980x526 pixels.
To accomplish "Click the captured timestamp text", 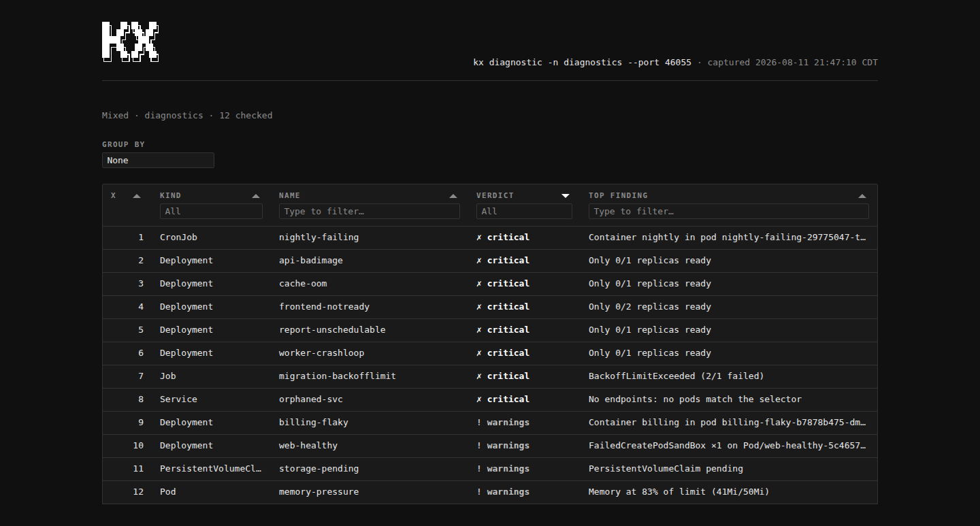I will (x=793, y=63).
